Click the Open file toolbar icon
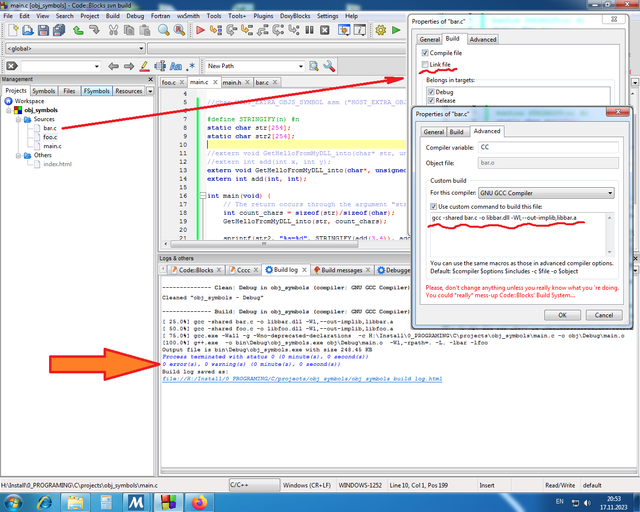 pyautogui.click(x=28, y=30)
